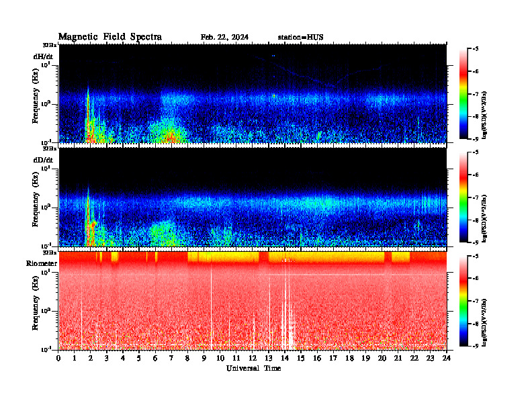Click hour 23 on the Universal Time axis
This screenshot has width=532, height=411.
coord(431,359)
